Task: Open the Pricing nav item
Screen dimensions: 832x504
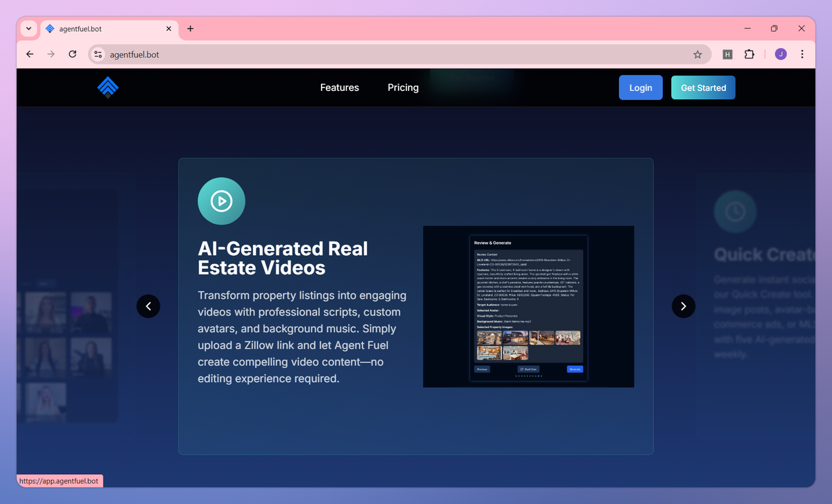Action: [403, 87]
